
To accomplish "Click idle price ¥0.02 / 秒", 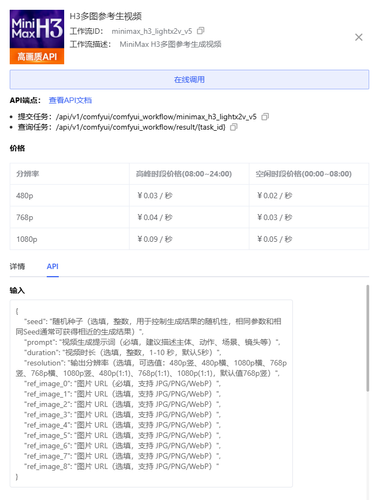I will [x=275, y=196].
